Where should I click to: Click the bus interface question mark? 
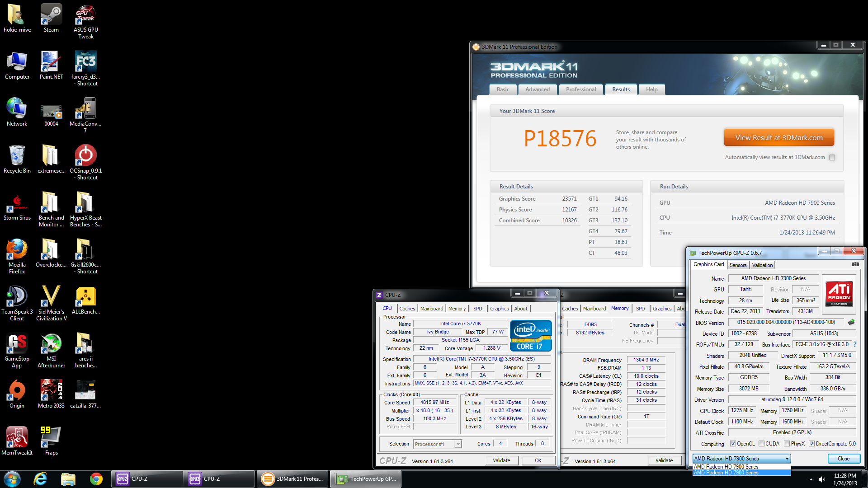855,344
